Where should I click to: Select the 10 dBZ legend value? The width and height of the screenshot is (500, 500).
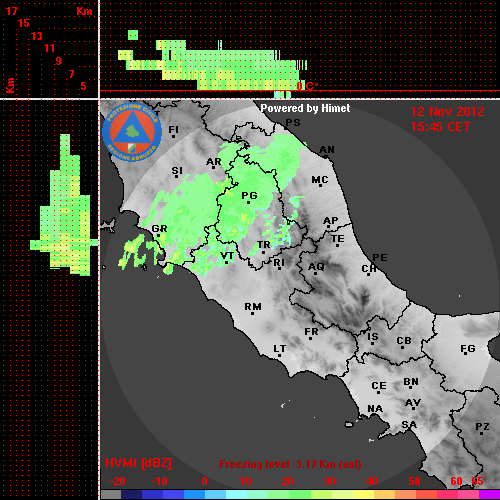point(246,481)
